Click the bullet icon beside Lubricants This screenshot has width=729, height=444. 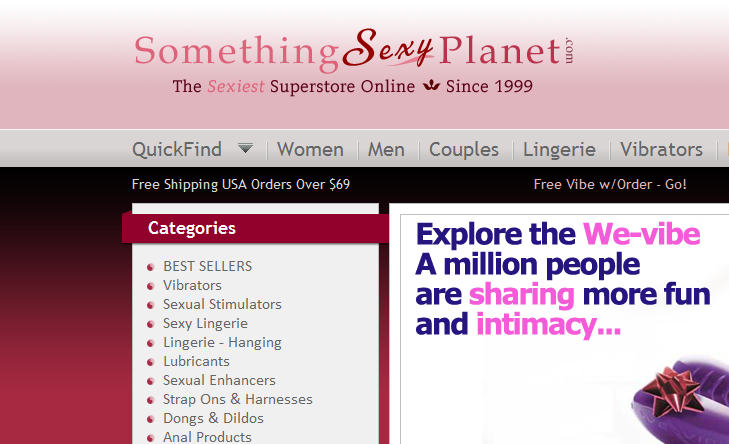[150, 362]
